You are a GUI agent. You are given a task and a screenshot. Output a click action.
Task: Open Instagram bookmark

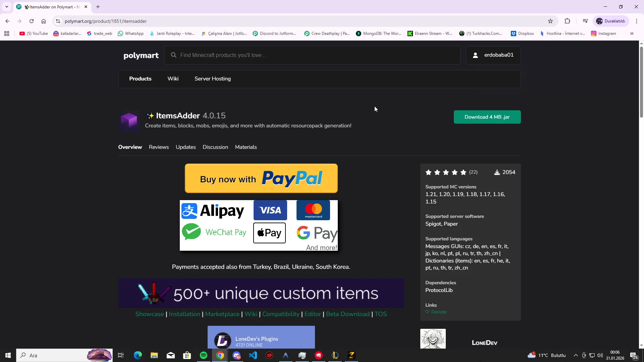pyautogui.click(x=604, y=34)
